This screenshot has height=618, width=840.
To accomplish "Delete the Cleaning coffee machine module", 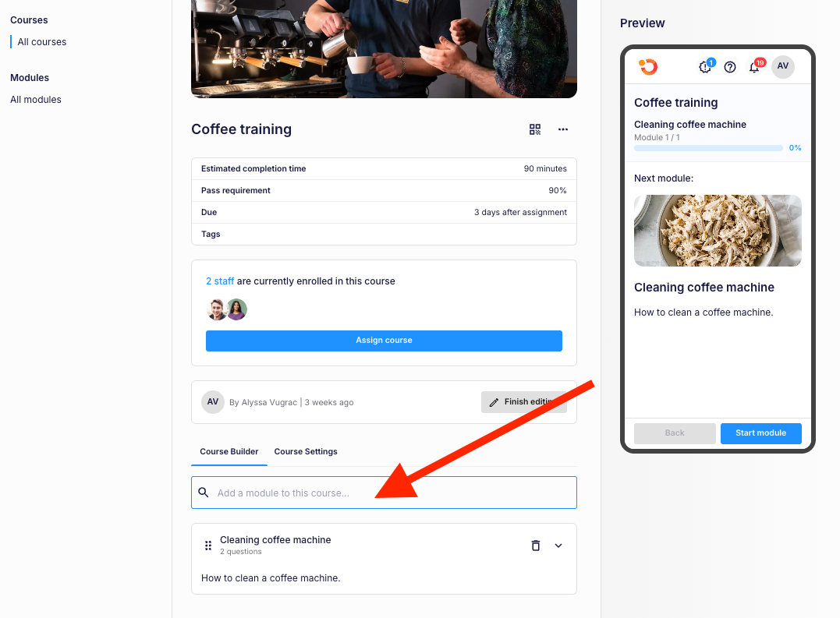I will (x=535, y=546).
